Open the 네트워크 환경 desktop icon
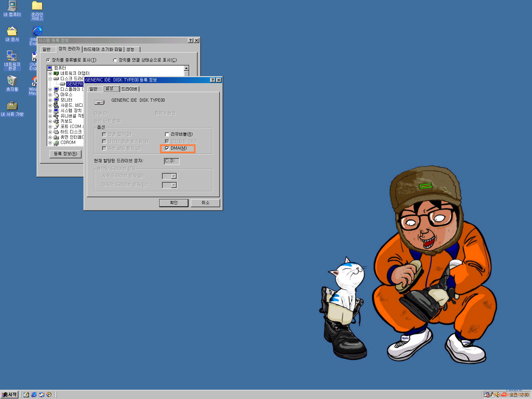Image resolution: width=532 pixels, height=399 pixels. tap(12, 61)
